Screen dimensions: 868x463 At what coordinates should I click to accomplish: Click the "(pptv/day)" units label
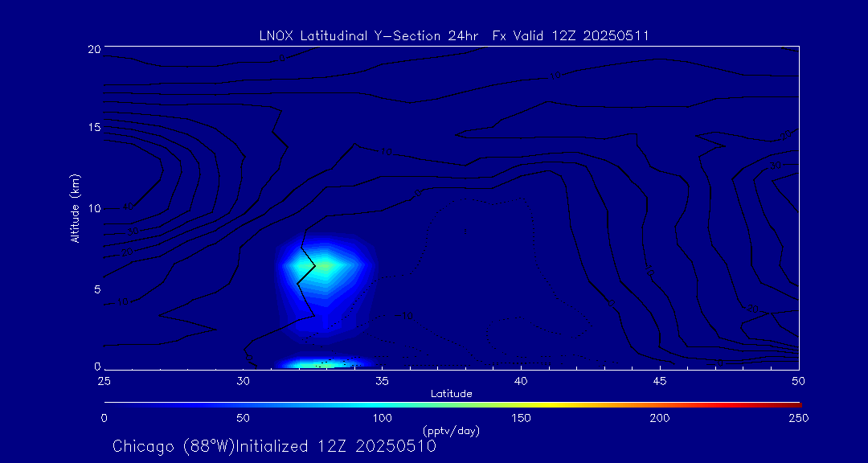tap(451, 430)
